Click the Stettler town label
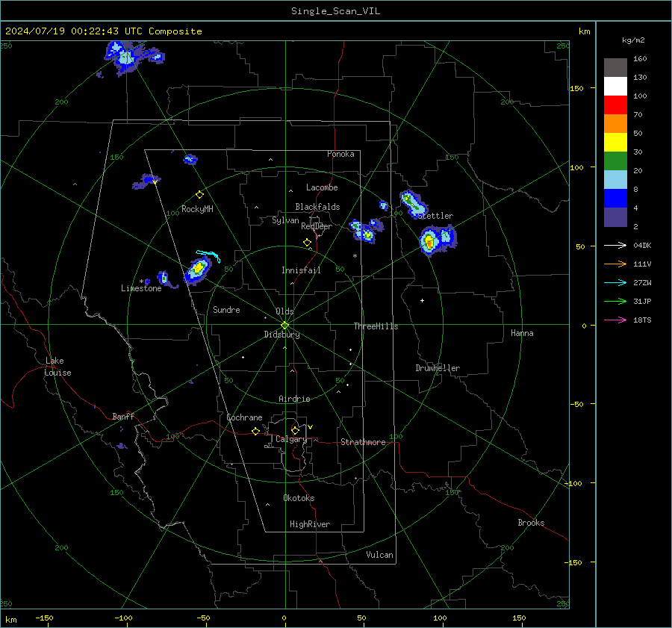Image resolution: width=672 pixels, height=628 pixels. (x=436, y=216)
